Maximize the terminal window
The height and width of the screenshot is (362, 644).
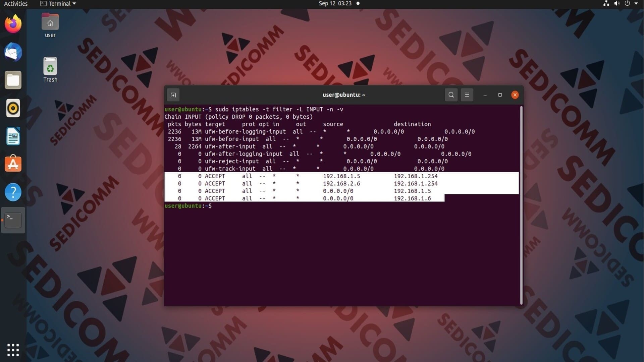click(x=500, y=95)
